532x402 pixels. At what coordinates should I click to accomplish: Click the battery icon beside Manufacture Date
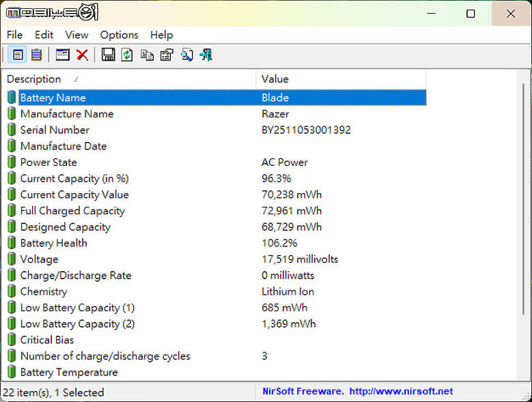(12, 146)
